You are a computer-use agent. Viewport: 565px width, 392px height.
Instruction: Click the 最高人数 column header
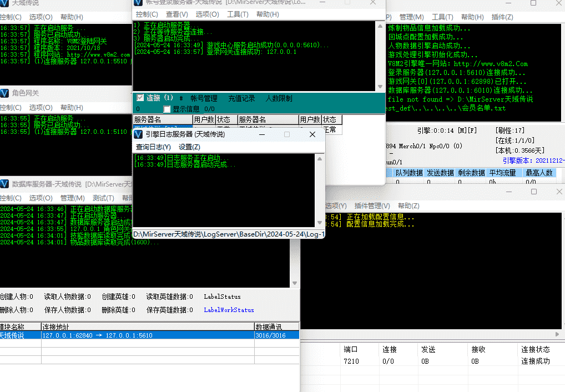pyautogui.click(x=539, y=173)
